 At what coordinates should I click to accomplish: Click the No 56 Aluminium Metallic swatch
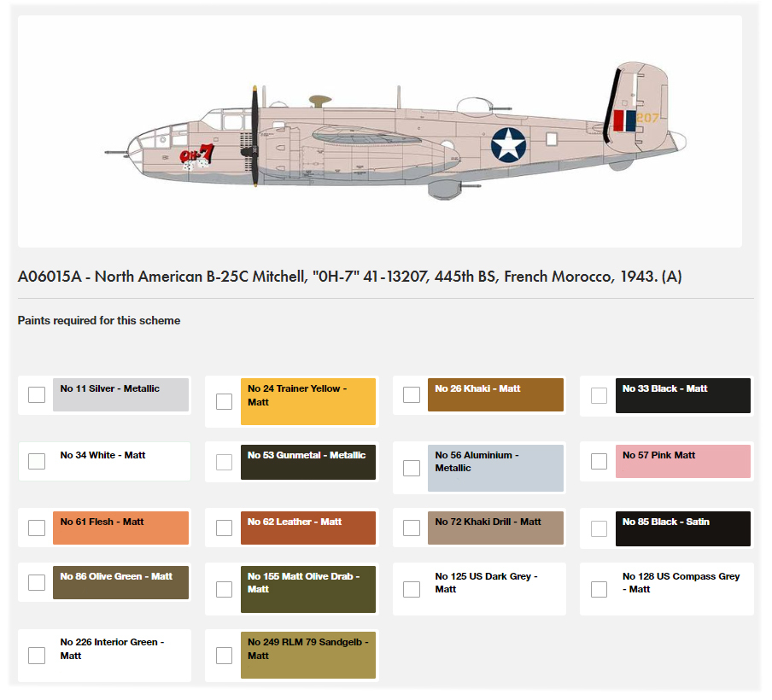[495, 468]
